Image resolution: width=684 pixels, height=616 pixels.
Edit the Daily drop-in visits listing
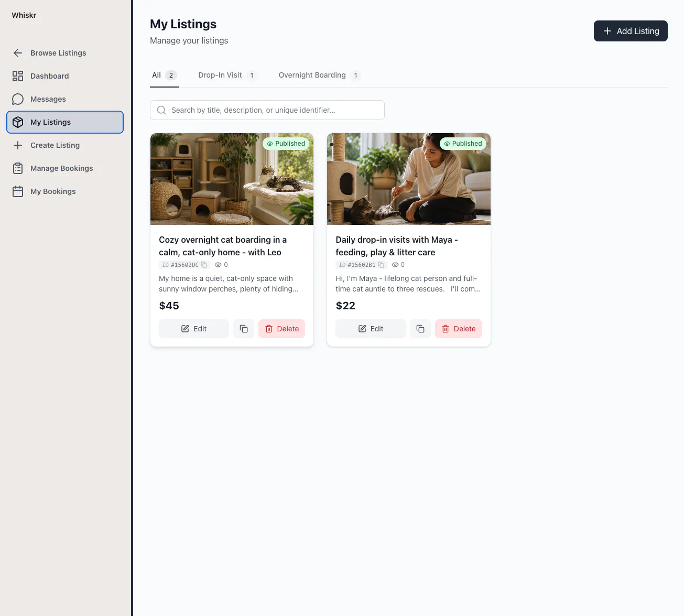pyautogui.click(x=371, y=329)
